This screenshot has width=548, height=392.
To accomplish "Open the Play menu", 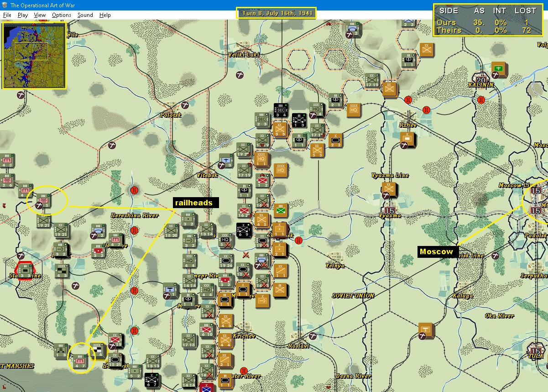I will (23, 15).
